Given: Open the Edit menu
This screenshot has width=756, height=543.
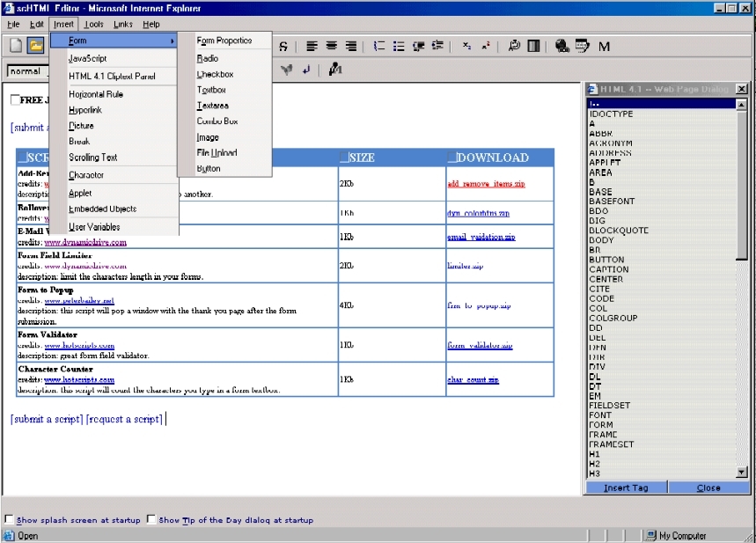Looking at the screenshot, I should tap(37, 24).
